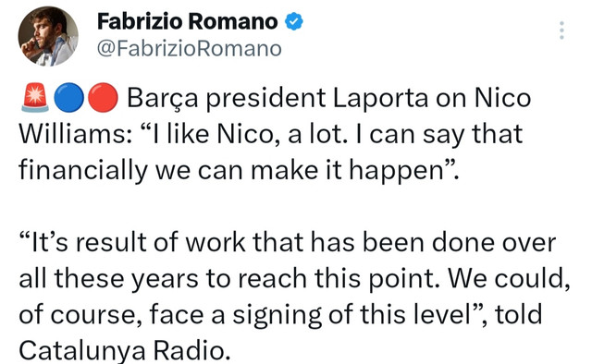Click the @FabrizioRomano handle
The image size is (592, 364).
pyautogui.click(x=189, y=49)
